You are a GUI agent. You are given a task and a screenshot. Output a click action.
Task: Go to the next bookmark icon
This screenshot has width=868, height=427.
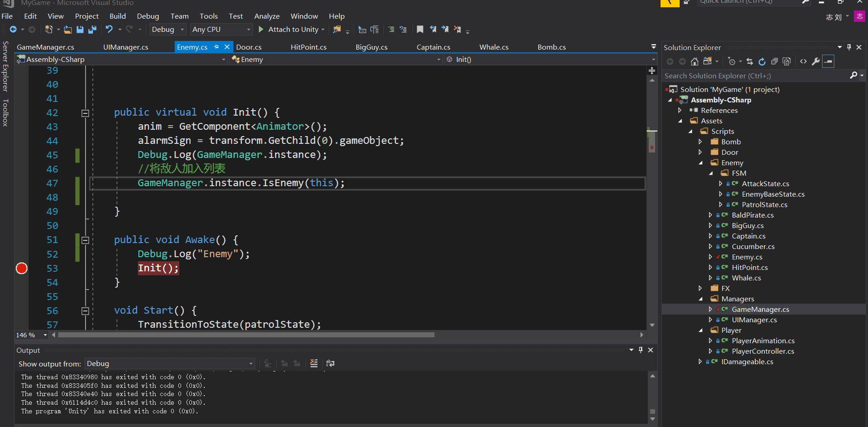(x=445, y=30)
